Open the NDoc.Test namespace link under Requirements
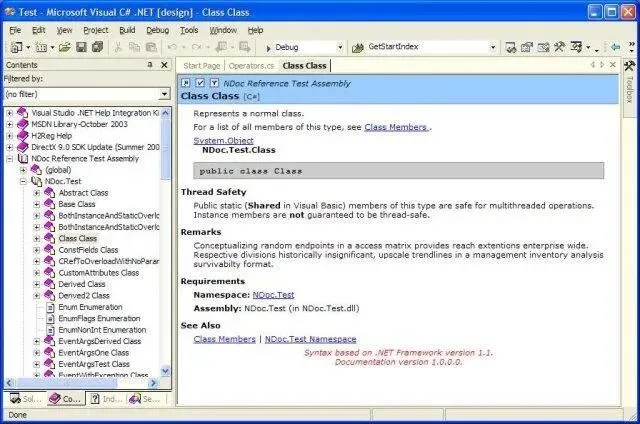 pos(273,295)
